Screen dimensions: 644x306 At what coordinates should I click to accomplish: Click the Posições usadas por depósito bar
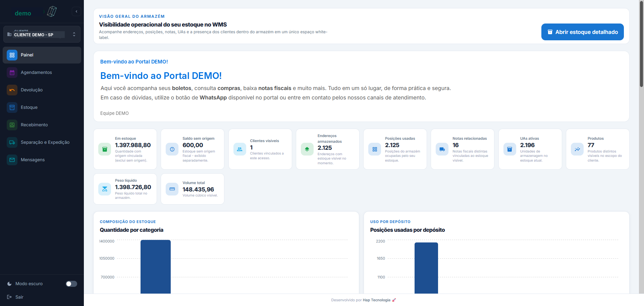426,268
